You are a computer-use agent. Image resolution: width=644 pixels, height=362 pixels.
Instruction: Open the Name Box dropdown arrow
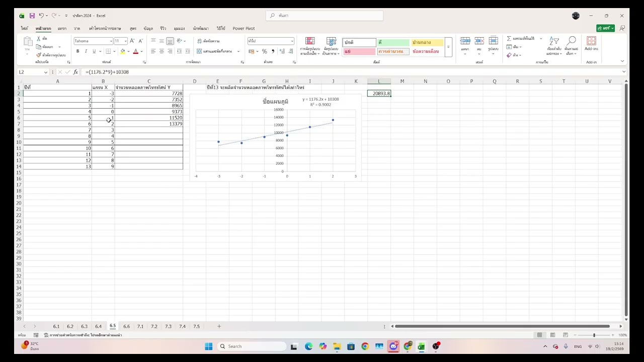(45, 72)
